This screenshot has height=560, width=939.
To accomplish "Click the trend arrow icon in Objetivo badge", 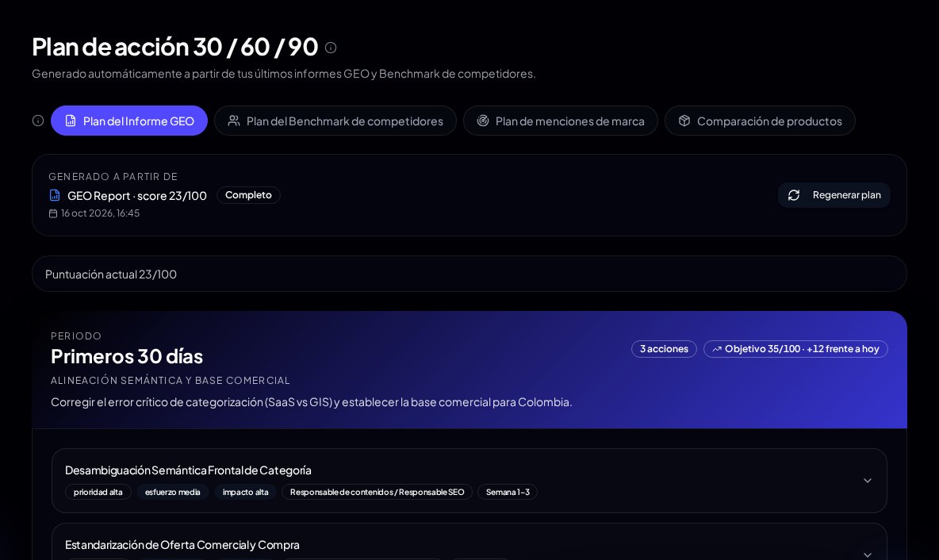I will 717,349.
